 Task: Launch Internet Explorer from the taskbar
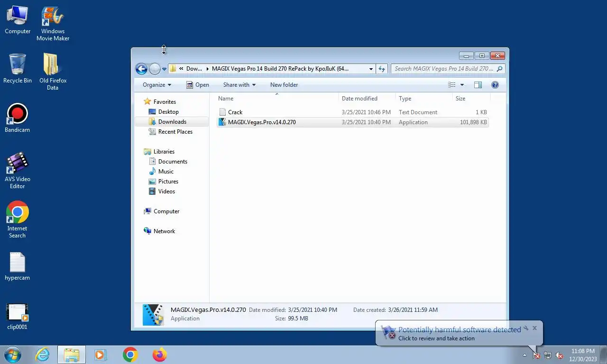43,355
